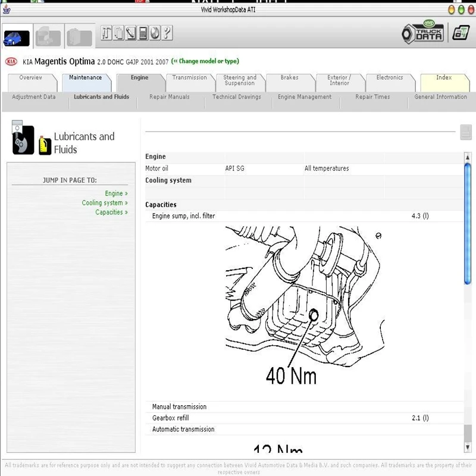The image size is (476, 476).
Task: Switch to the Transmission tab
Action: (189, 78)
